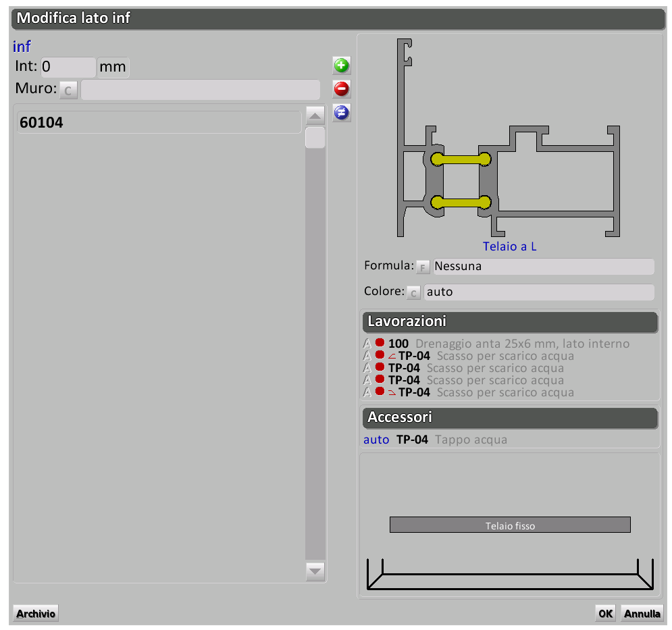The image size is (672, 630).
Task: Select the Drenaggio anta 25x6 mm row
Action: coord(496,344)
